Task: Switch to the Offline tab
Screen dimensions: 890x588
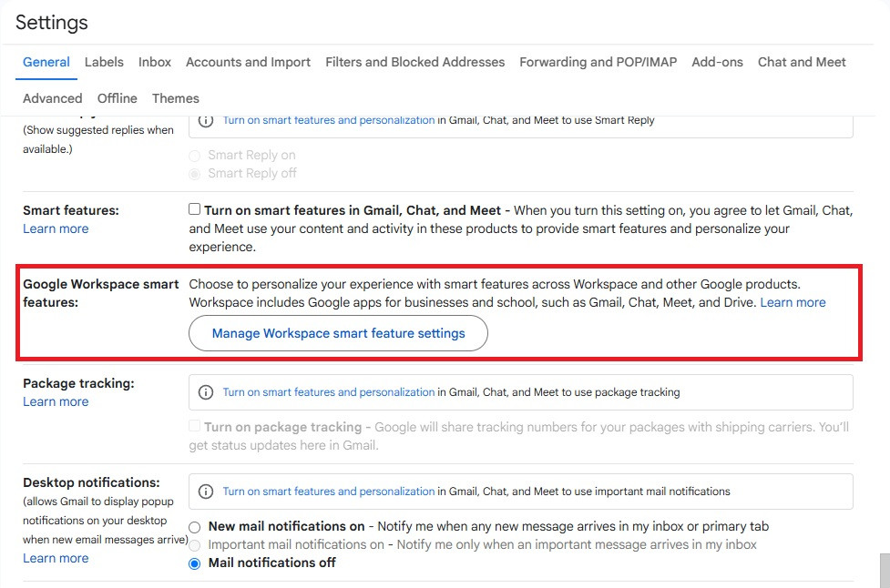Action: click(x=117, y=98)
